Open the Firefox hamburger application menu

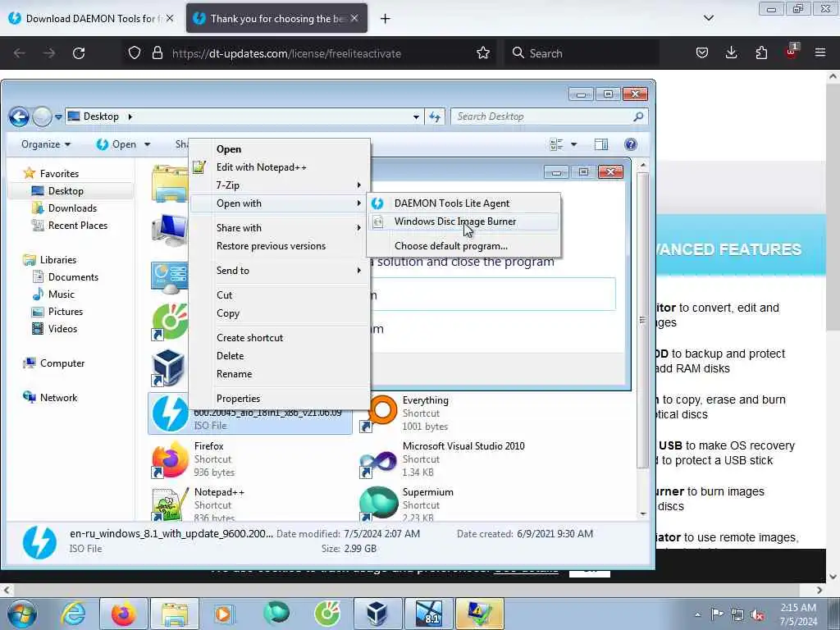820,52
